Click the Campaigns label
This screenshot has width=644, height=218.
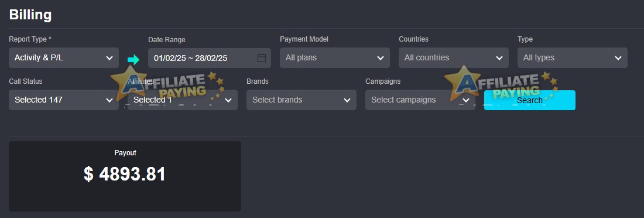tap(383, 81)
